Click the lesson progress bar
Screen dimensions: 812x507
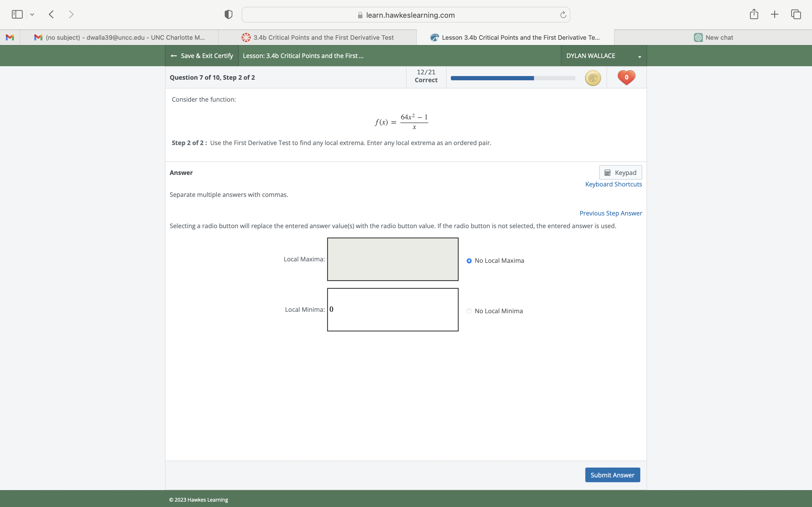[x=513, y=78]
